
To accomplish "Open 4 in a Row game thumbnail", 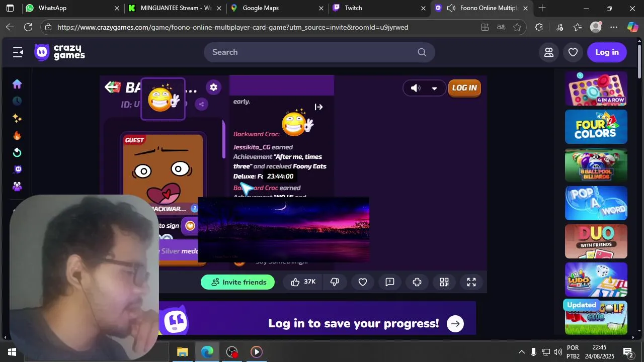I will (x=596, y=88).
